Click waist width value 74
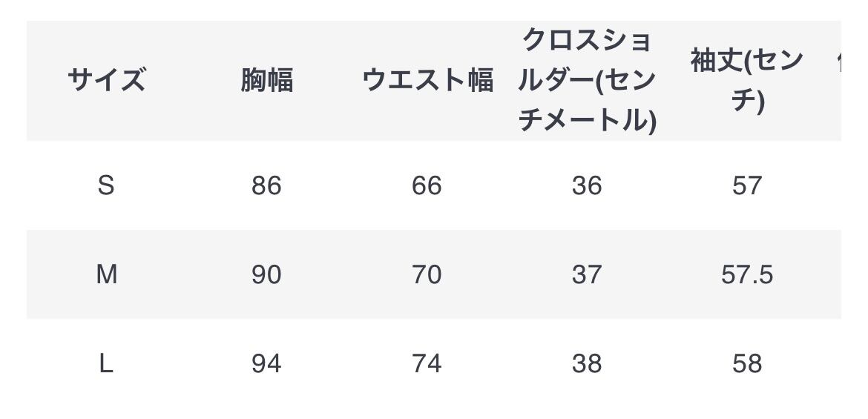Viewport: 868px width, 419px height. 427,363
